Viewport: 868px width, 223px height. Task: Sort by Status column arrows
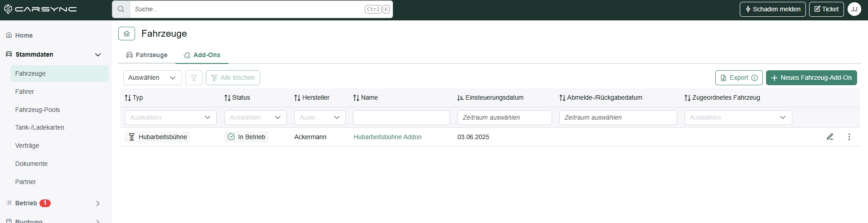point(228,98)
